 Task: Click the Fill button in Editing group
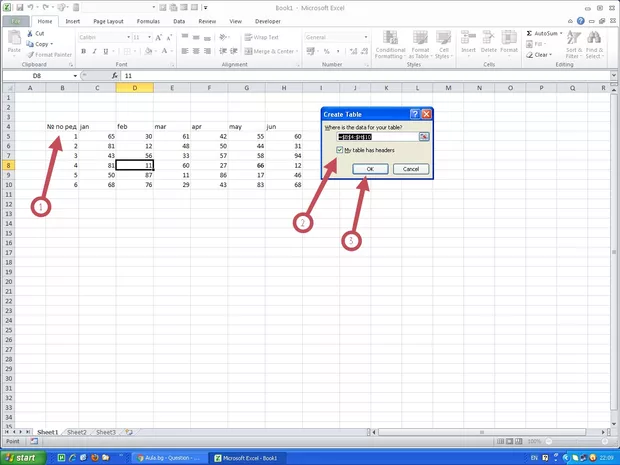pos(536,44)
